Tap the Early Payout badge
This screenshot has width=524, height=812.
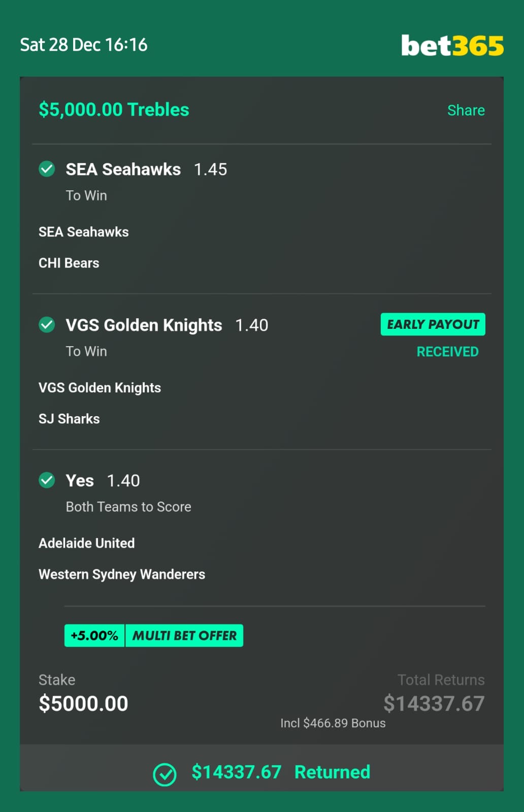tap(433, 324)
